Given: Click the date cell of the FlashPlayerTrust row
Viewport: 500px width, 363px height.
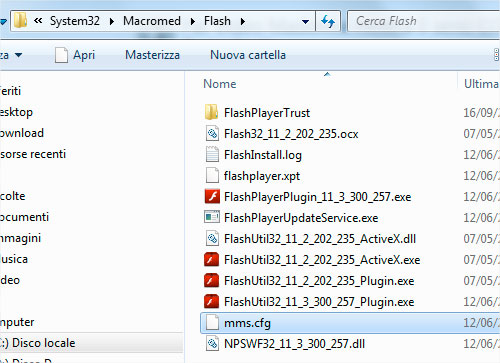Looking at the screenshot, I should pos(482,113).
